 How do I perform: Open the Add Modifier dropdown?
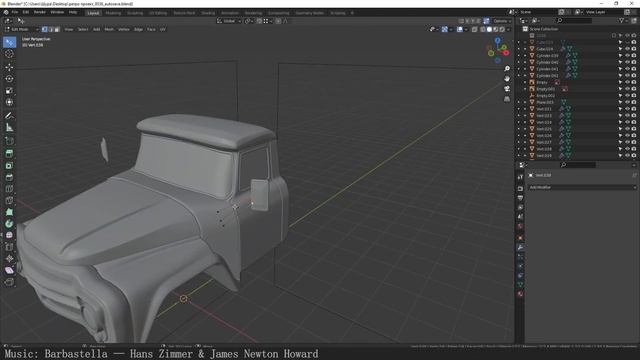tap(582, 187)
